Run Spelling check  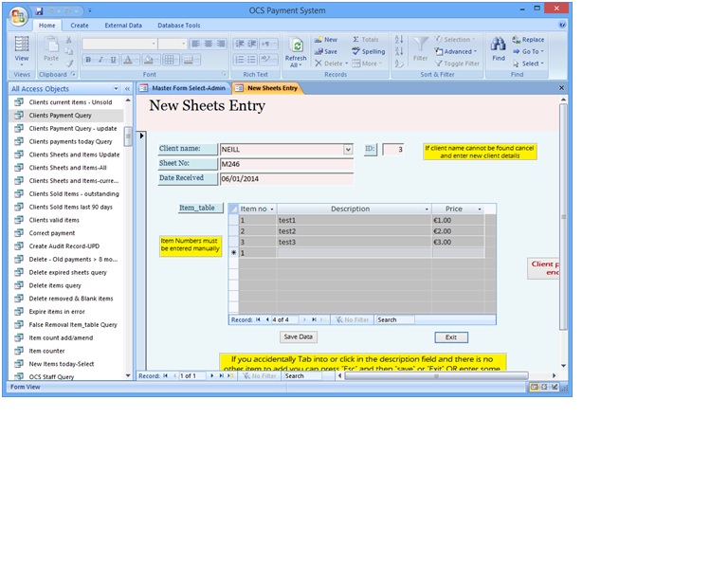pyautogui.click(x=369, y=51)
